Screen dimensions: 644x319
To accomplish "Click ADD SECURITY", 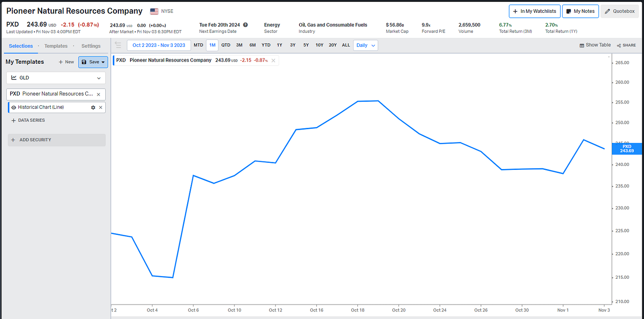I will coord(57,140).
